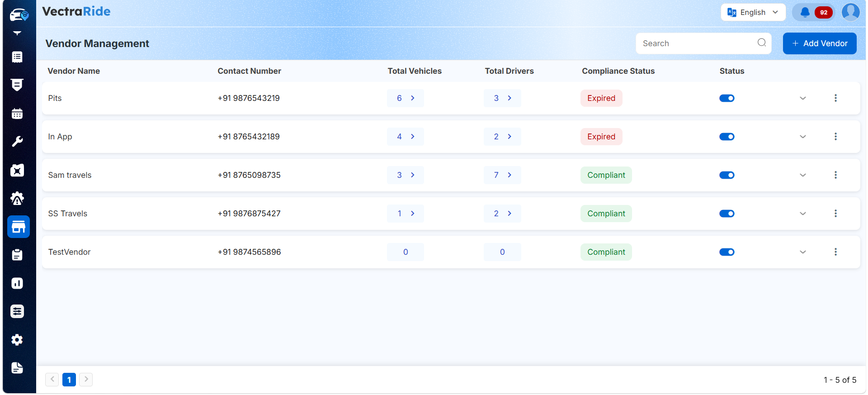Open the bar chart reports sidebar icon

click(x=17, y=283)
